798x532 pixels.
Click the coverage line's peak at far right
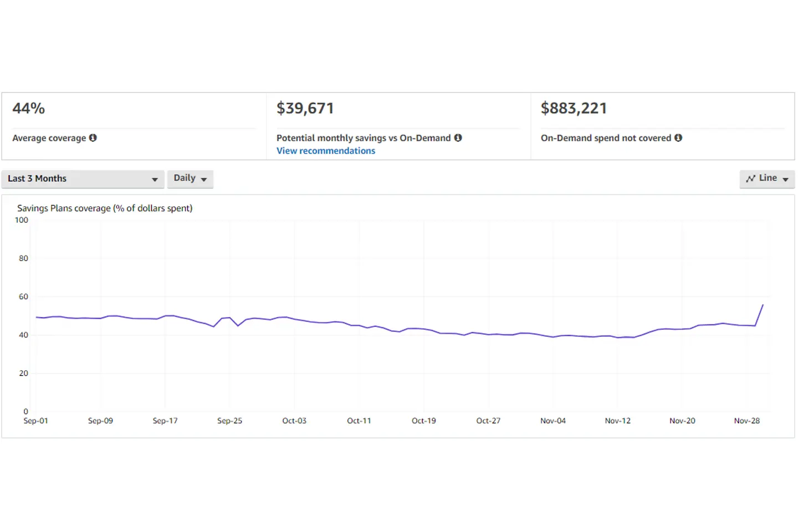763,305
